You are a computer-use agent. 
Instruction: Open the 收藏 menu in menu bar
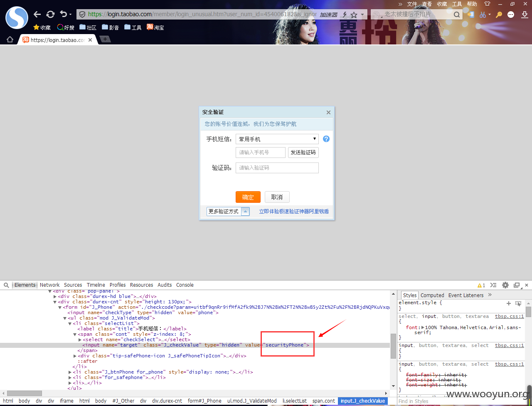pos(442,4)
